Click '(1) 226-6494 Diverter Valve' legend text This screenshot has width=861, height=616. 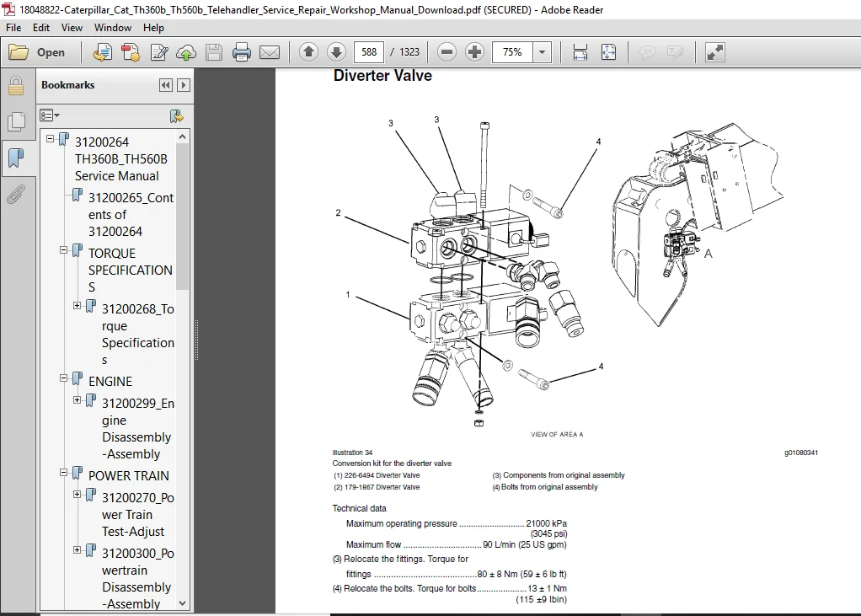tap(377, 475)
